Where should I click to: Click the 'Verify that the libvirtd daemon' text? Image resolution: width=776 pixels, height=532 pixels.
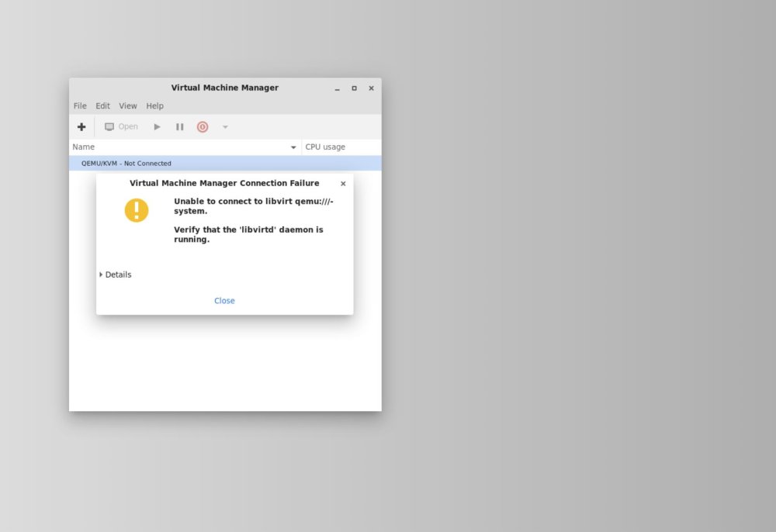pos(248,234)
